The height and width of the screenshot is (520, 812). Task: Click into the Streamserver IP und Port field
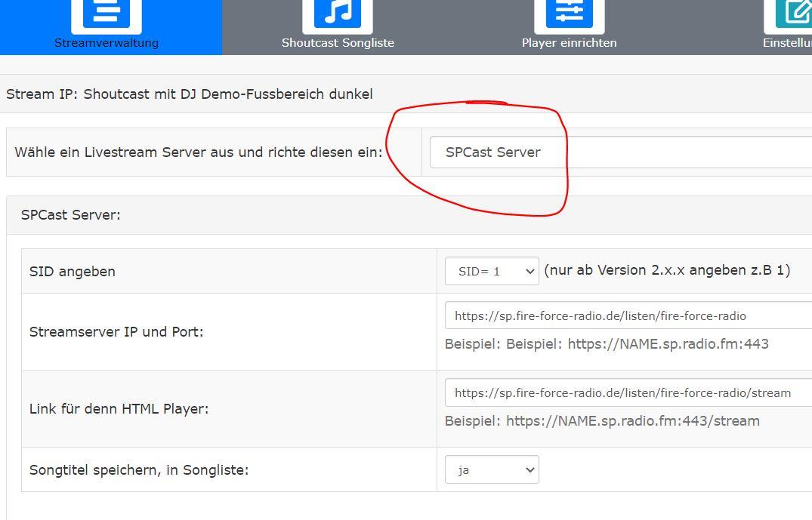pyautogui.click(x=627, y=315)
